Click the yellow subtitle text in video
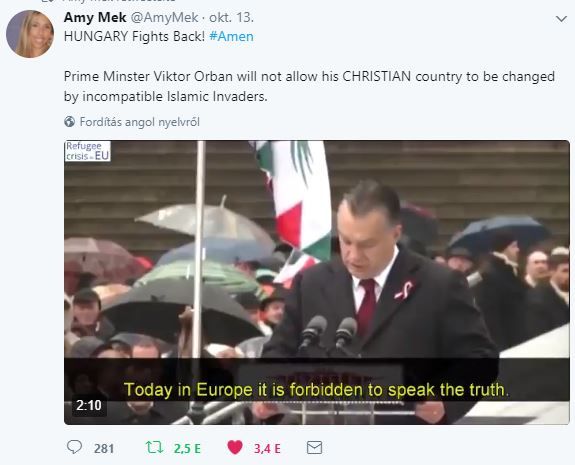Image resolution: width=575 pixels, height=465 pixels. (x=316, y=389)
